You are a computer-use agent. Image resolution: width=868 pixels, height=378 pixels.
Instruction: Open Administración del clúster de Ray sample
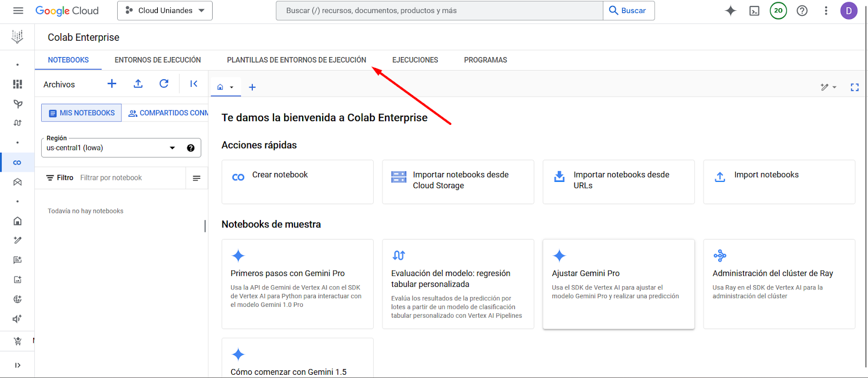click(779, 284)
